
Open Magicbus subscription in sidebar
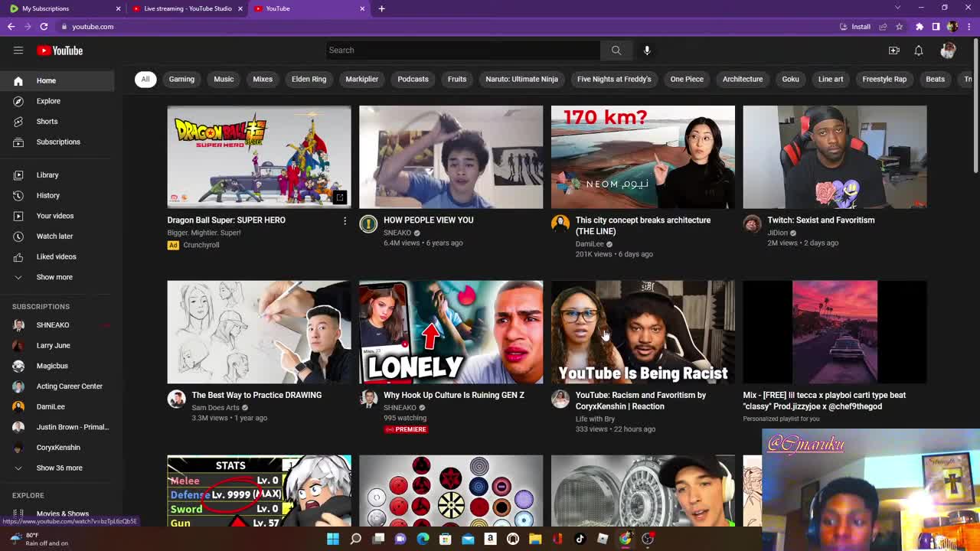click(x=57, y=366)
